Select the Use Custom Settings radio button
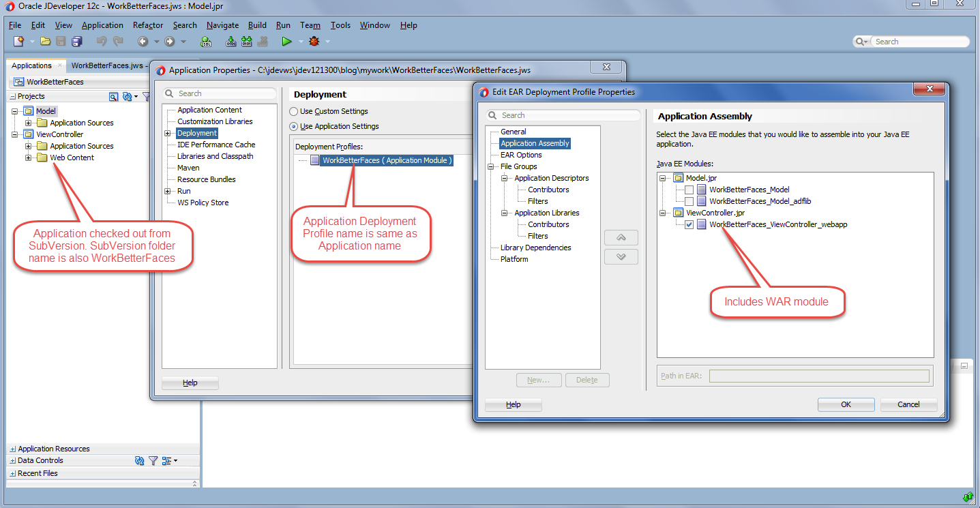This screenshot has height=508, width=980. click(294, 111)
